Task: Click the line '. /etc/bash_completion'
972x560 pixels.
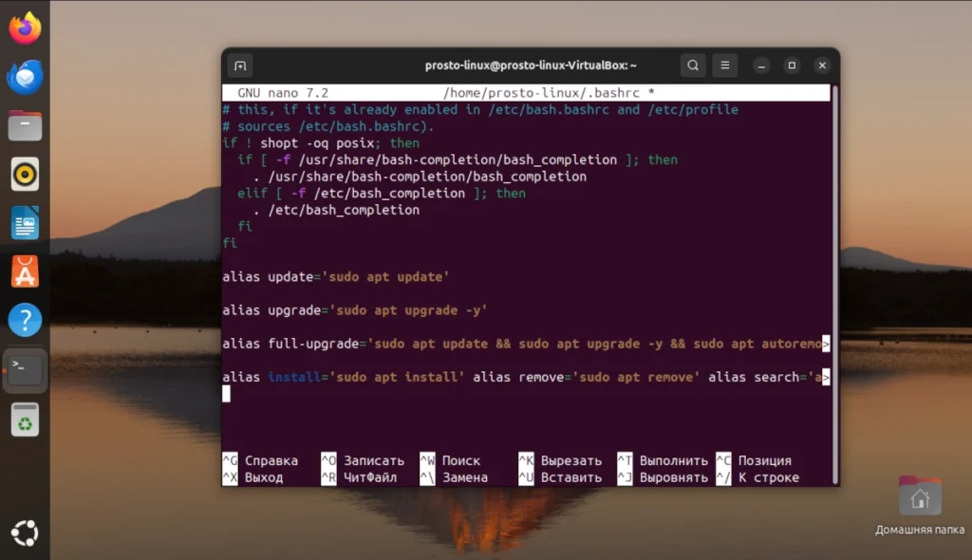Action: coord(336,210)
